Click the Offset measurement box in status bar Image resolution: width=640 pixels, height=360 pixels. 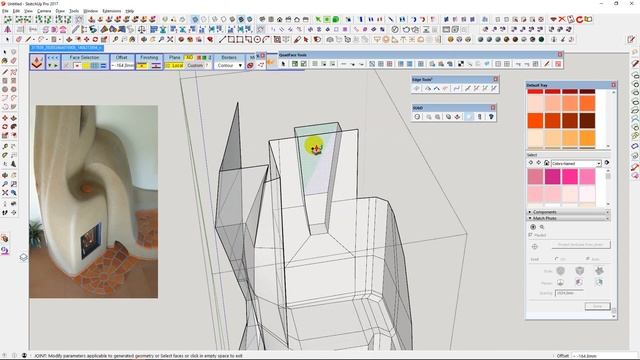(x=603, y=356)
